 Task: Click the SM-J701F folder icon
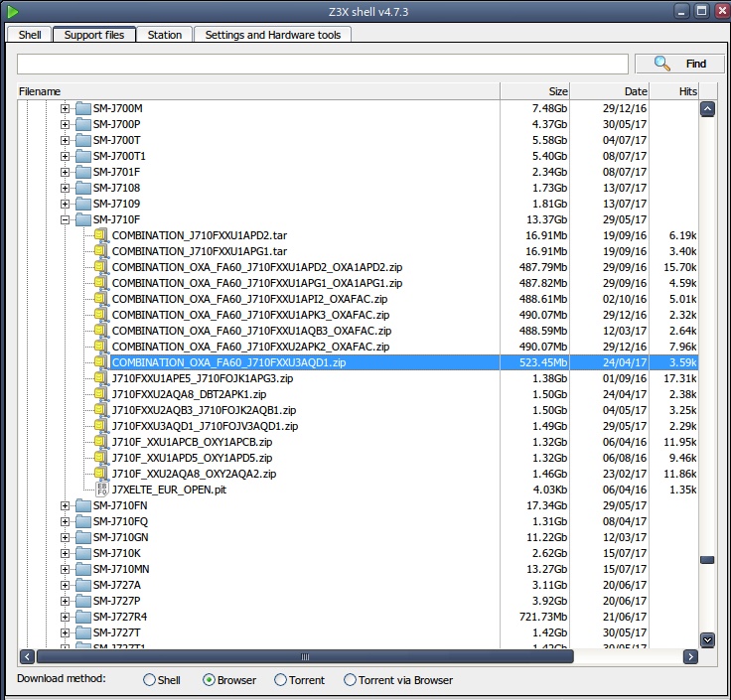[x=83, y=172]
